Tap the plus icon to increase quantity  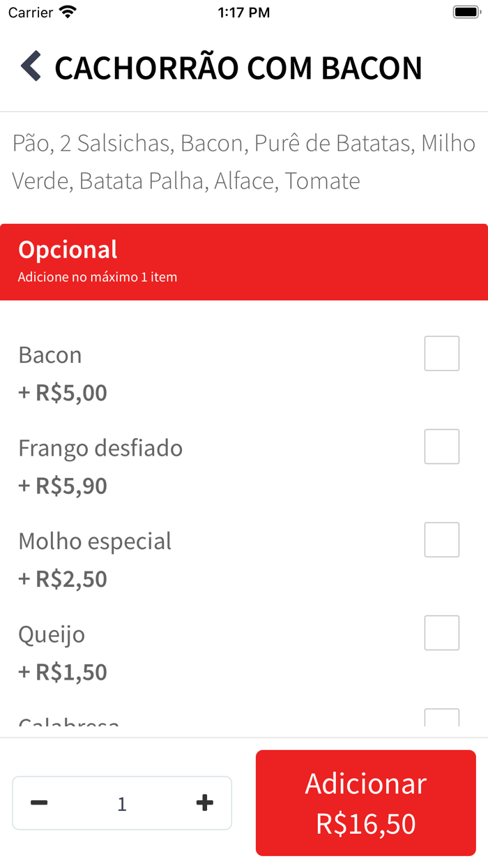click(x=204, y=802)
